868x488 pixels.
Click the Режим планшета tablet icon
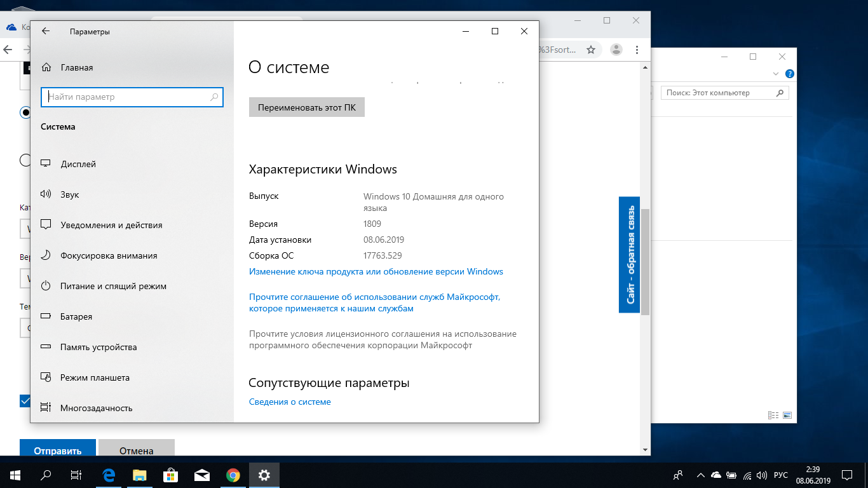46,377
